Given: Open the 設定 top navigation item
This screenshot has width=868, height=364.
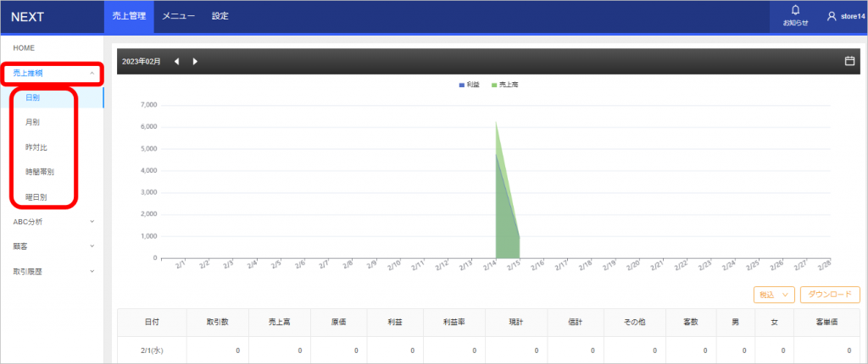Looking at the screenshot, I should tap(220, 16).
